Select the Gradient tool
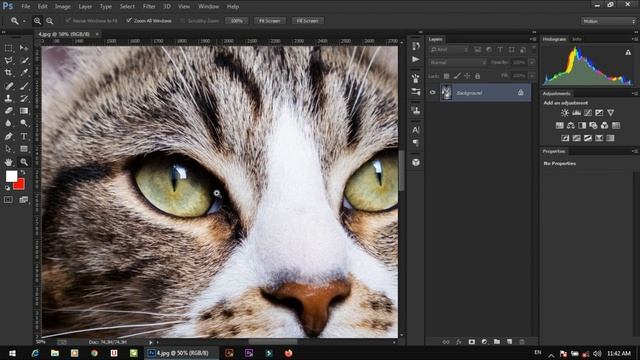The width and height of the screenshot is (640, 360). (x=24, y=111)
